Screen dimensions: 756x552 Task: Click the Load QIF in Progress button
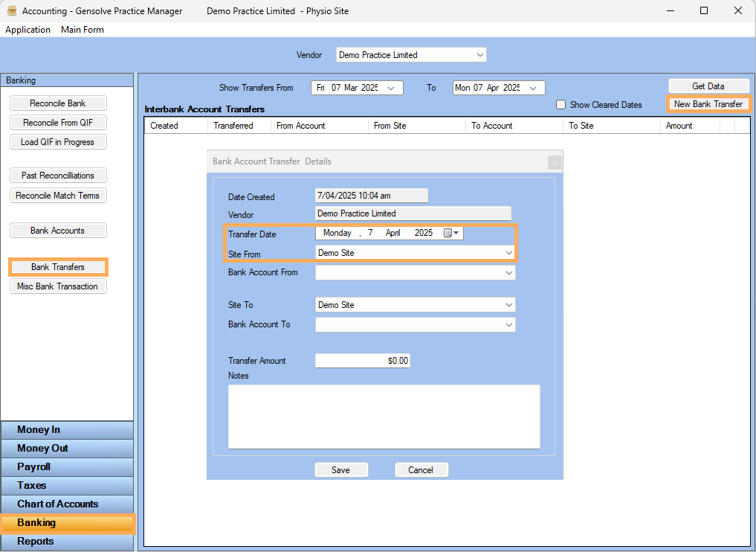[58, 142]
